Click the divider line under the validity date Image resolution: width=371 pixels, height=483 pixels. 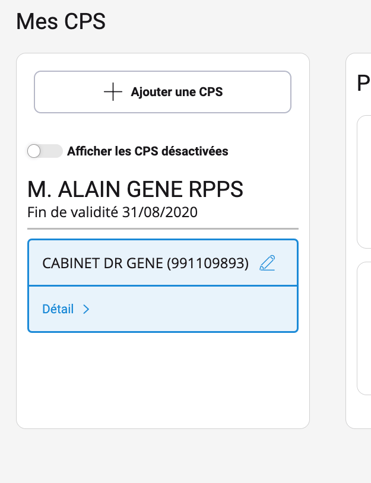pyautogui.click(x=163, y=229)
